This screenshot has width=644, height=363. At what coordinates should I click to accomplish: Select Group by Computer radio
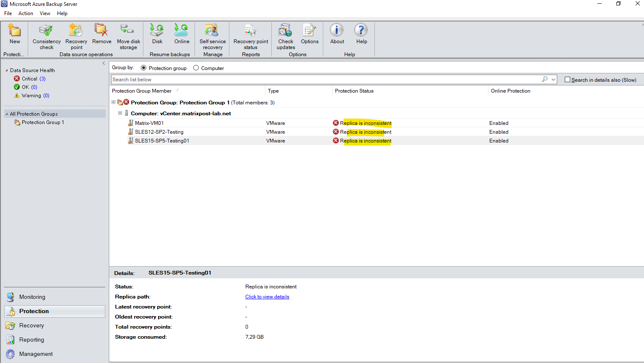tap(196, 68)
